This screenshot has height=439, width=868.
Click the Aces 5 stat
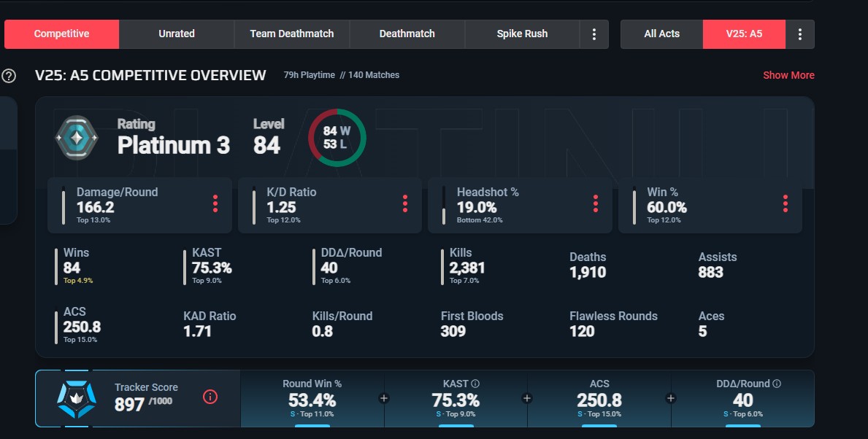pyautogui.click(x=711, y=324)
